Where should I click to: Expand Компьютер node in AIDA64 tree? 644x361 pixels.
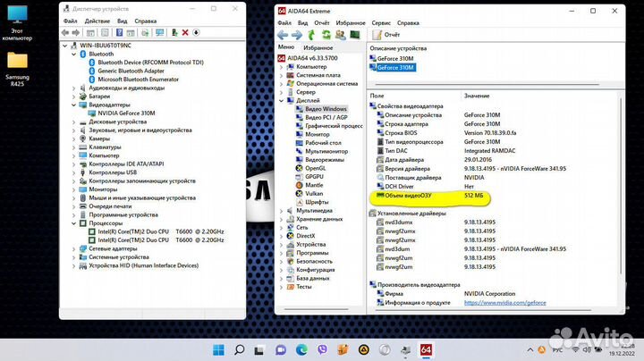[282, 67]
